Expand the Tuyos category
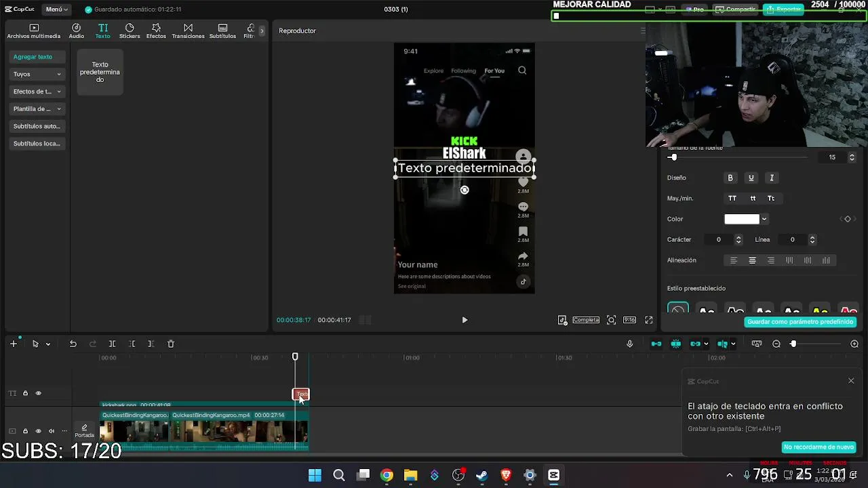Screen dimensions: 868x488 pos(37,74)
